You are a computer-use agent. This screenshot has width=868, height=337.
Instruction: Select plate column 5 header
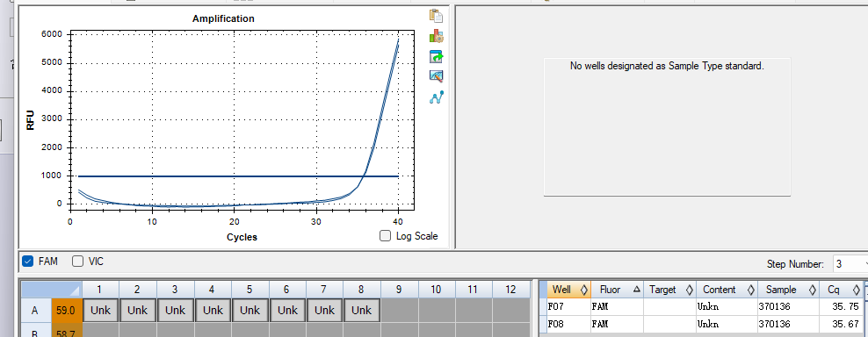tap(250, 290)
